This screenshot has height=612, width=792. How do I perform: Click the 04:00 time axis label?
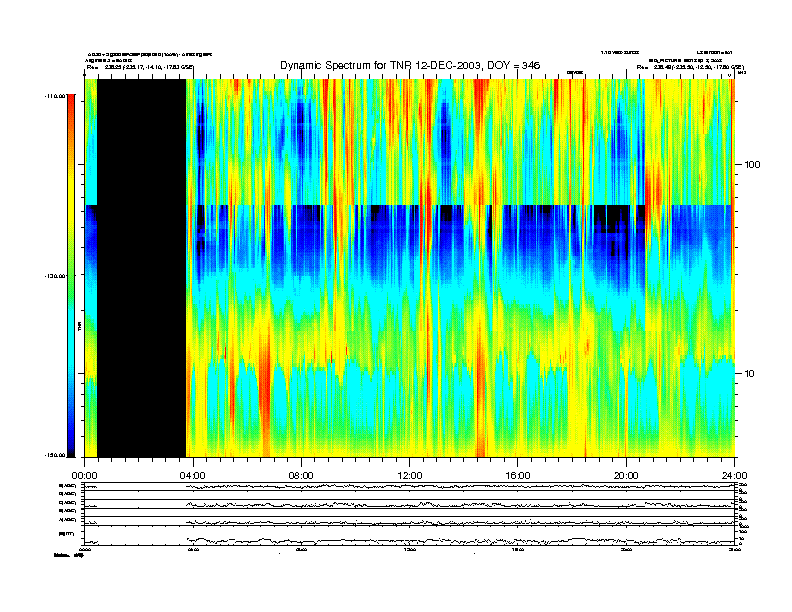click(x=193, y=476)
